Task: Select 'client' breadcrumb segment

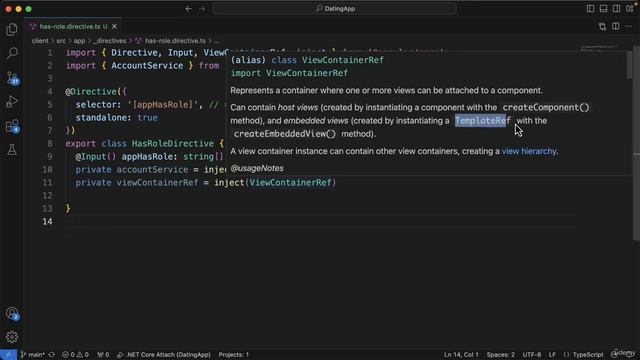Action: 40,41
